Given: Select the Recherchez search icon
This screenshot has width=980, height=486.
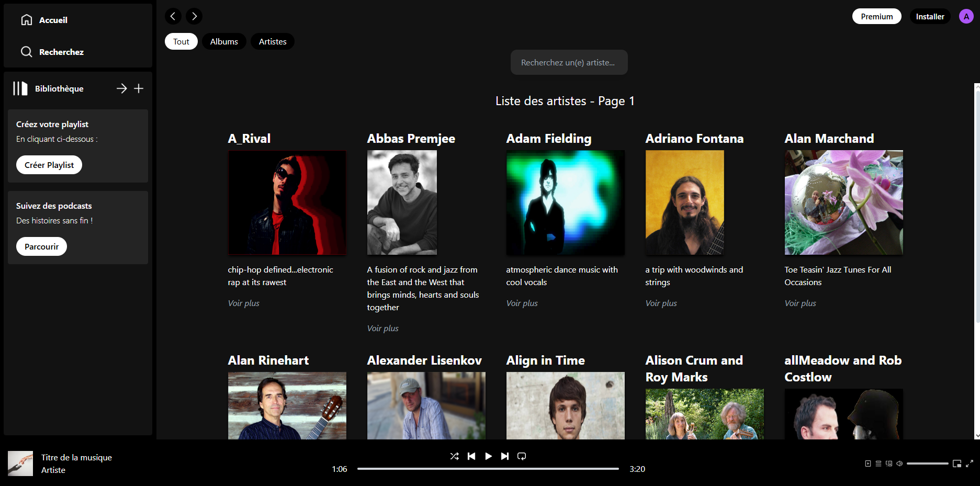Looking at the screenshot, I should (27, 52).
